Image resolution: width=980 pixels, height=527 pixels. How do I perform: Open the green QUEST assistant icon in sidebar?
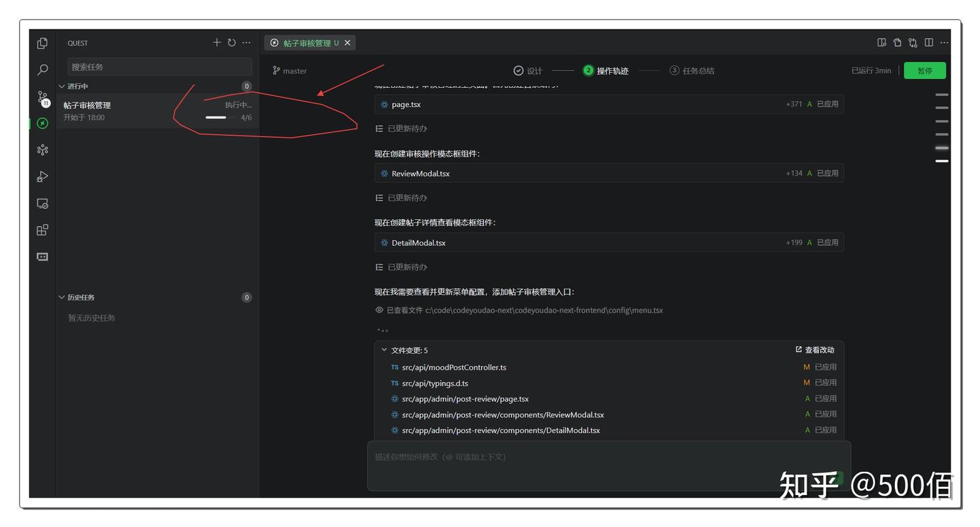tap(42, 124)
